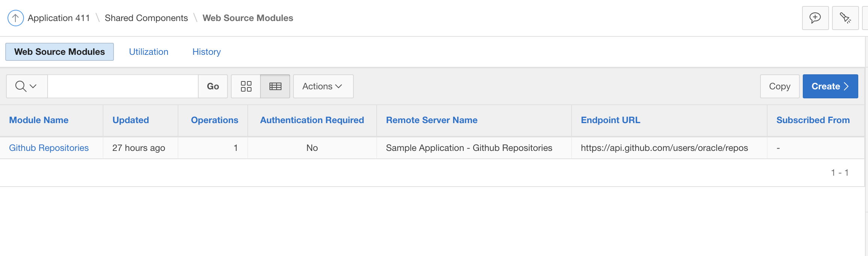Go to Shared Components breadcrumb
The width and height of the screenshot is (868, 256).
point(146,18)
